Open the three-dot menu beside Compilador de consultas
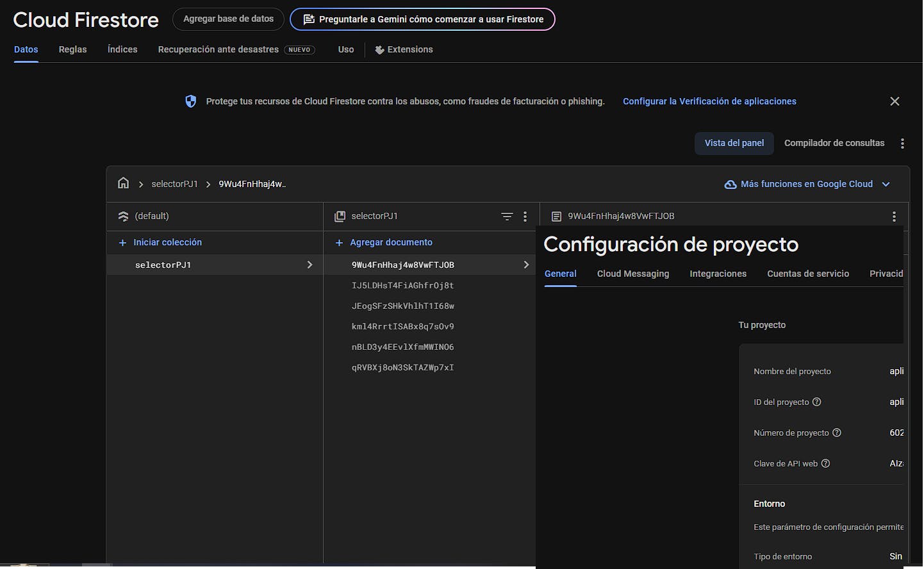Viewport: 924px width, 569px height. pos(902,144)
